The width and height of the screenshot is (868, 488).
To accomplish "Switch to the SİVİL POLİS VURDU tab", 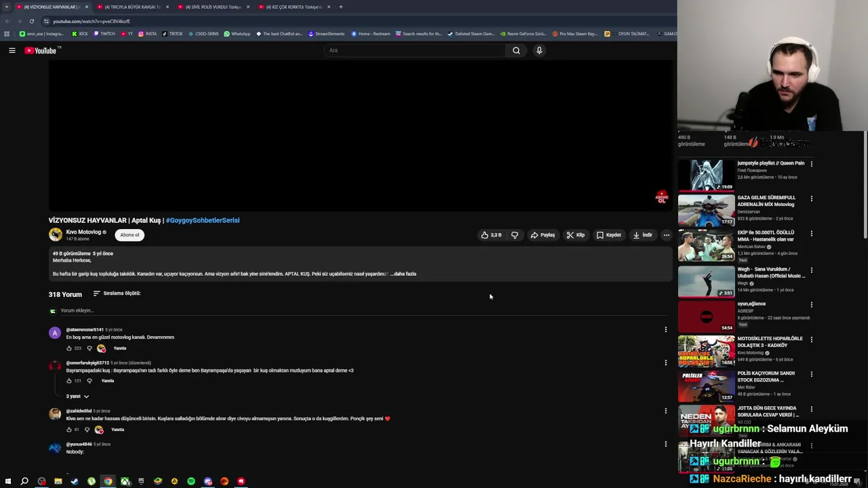I will coord(213,7).
